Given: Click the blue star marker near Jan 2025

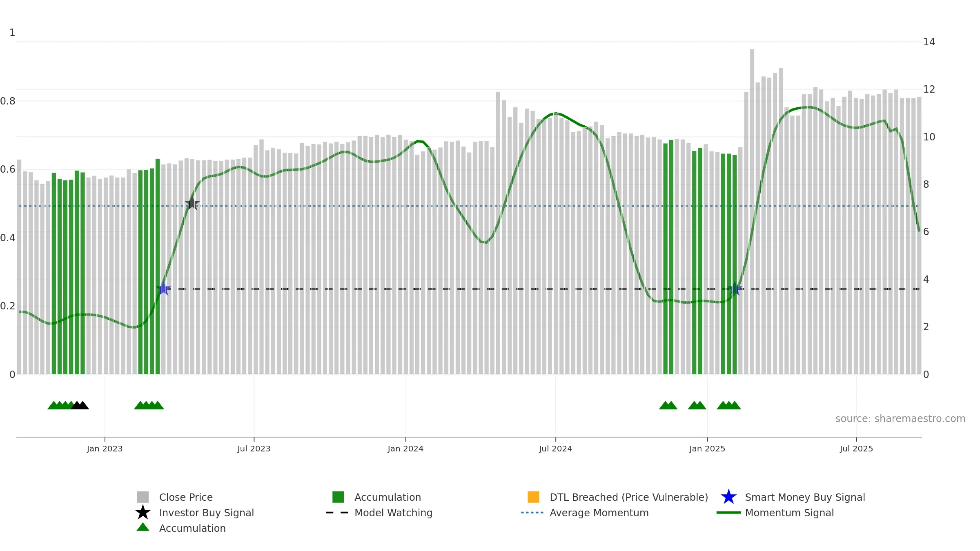Looking at the screenshot, I should coord(735,289).
